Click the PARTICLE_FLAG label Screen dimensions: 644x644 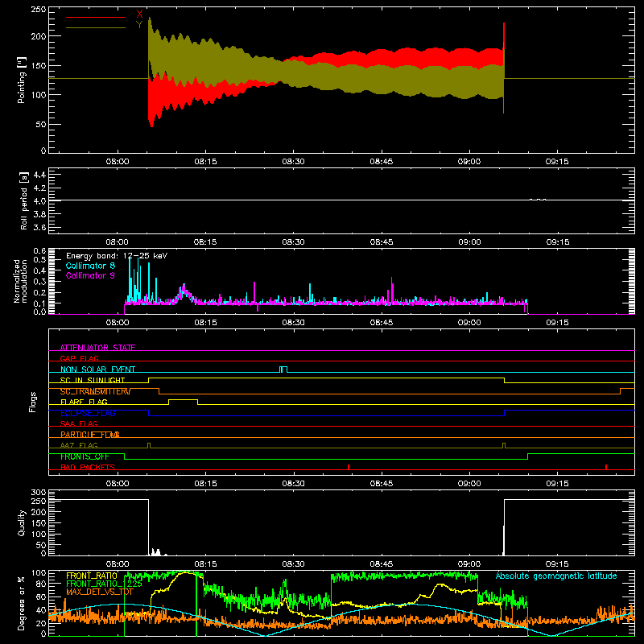pos(90,434)
